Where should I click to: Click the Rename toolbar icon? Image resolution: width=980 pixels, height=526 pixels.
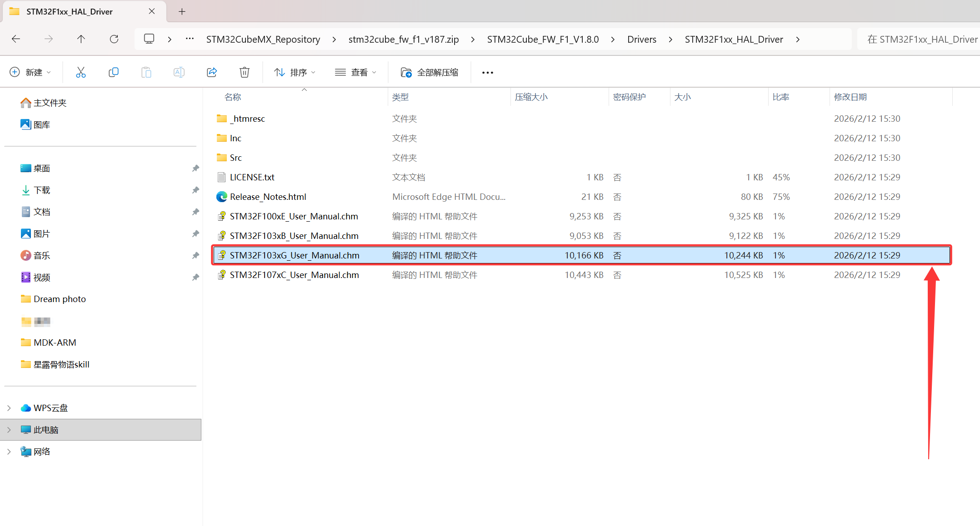coord(179,72)
